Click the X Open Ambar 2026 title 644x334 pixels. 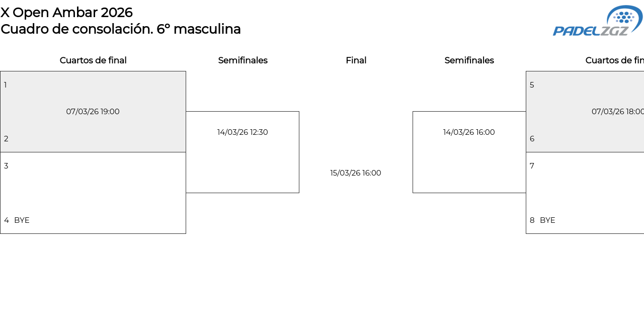point(66,13)
